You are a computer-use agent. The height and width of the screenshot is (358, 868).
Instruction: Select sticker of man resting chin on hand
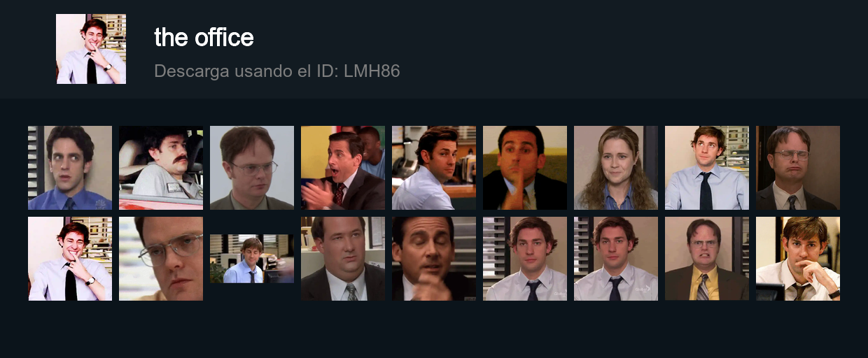click(798, 259)
